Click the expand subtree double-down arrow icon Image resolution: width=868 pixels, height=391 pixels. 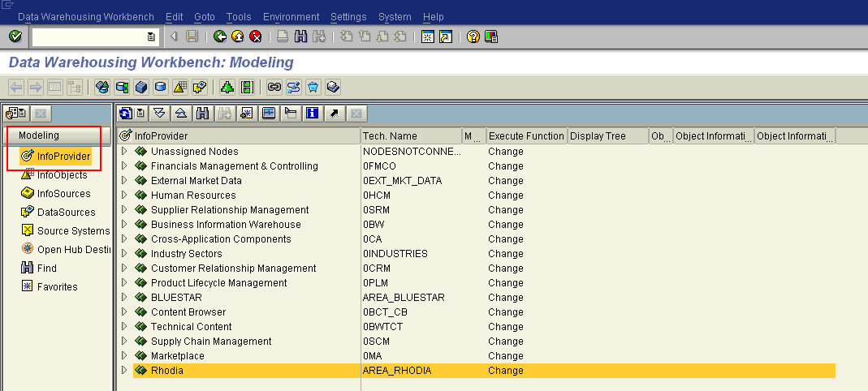coord(159,113)
